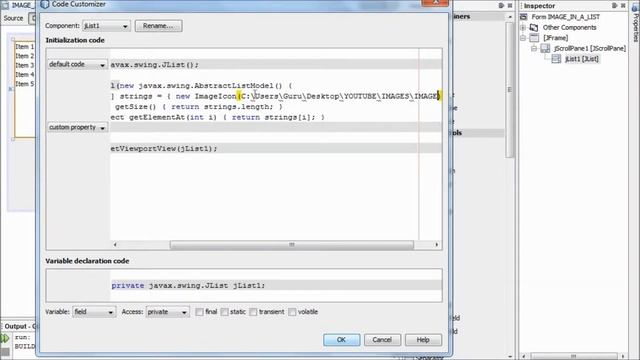Select Item 1 in the design list

(x=24, y=47)
